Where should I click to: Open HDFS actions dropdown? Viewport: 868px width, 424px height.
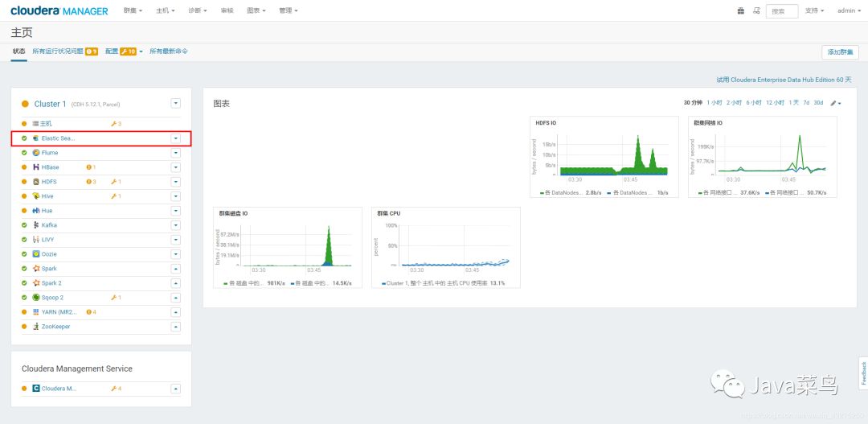tap(176, 181)
